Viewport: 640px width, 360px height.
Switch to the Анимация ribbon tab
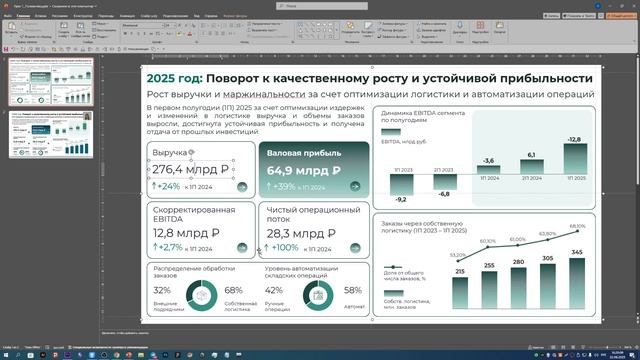(127, 16)
